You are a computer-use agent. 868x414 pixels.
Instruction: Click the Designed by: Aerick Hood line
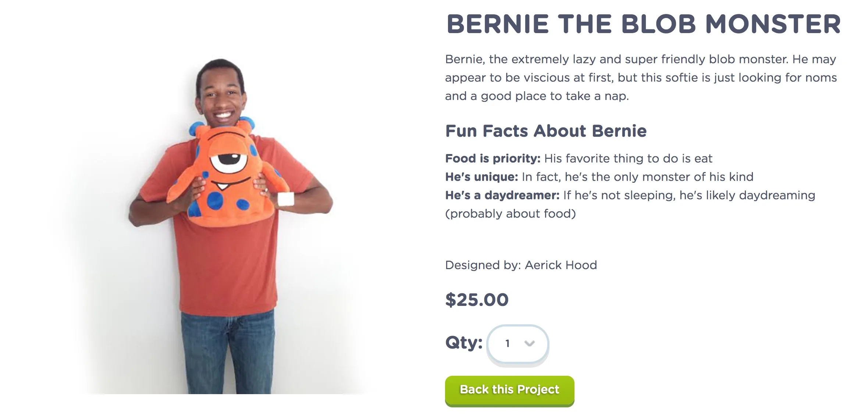click(521, 265)
